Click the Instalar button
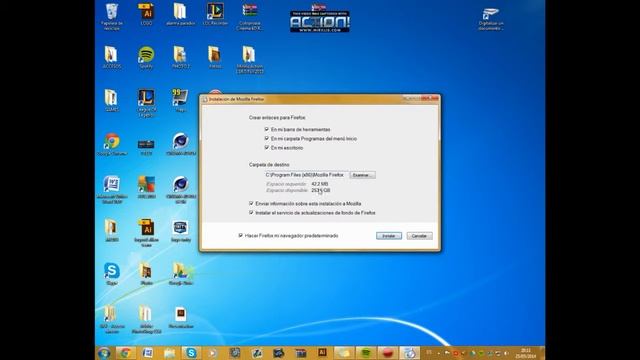 389,236
